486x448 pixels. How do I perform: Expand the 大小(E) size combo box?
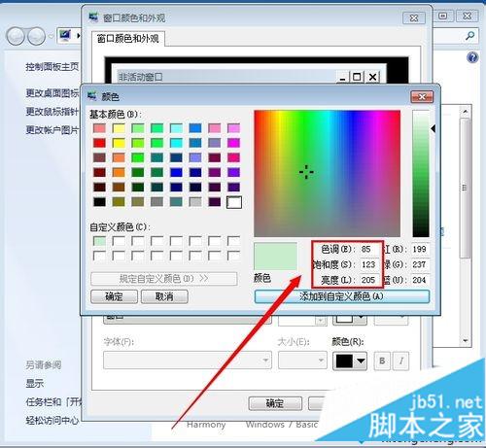(302, 361)
